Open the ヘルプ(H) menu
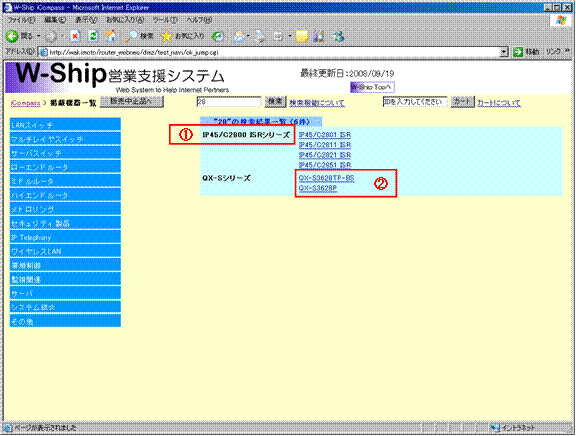576x436 pixels. pyautogui.click(x=199, y=20)
